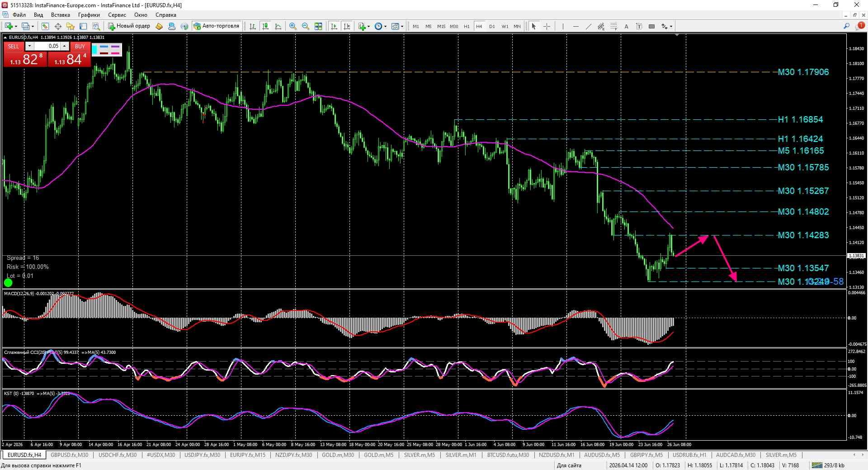Open the search magnifier icon
868x470 pixels.
coord(846,26)
